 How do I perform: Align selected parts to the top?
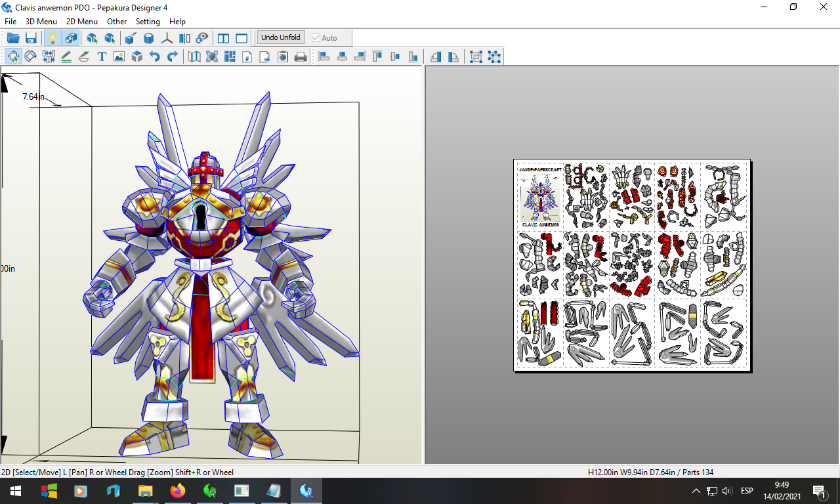(x=377, y=56)
